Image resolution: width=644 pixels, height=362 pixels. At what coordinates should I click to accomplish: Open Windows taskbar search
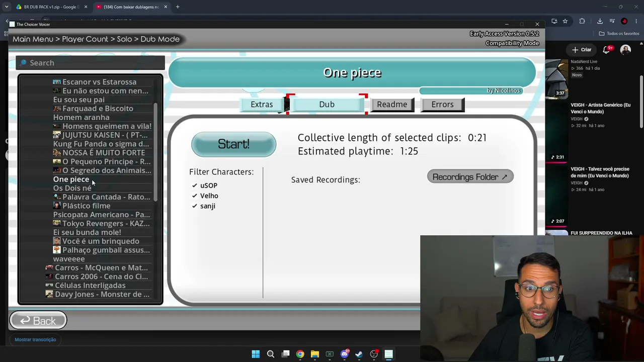[x=270, y=354]
